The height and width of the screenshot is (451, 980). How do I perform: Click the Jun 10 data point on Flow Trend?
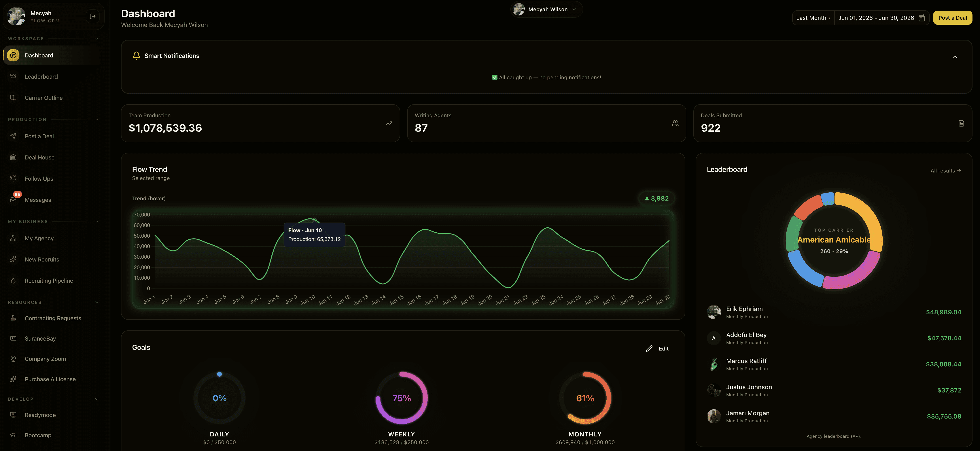(x=314, y=220)
